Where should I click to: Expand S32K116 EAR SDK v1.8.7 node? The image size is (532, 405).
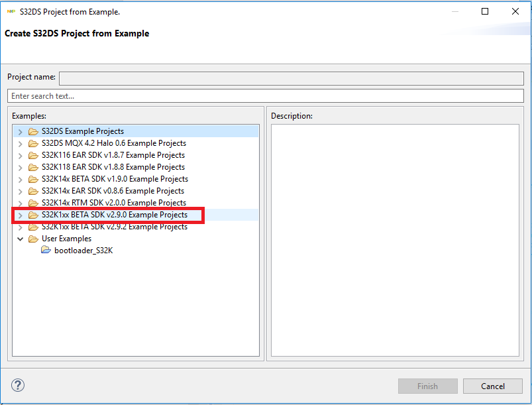pos(21,156)
